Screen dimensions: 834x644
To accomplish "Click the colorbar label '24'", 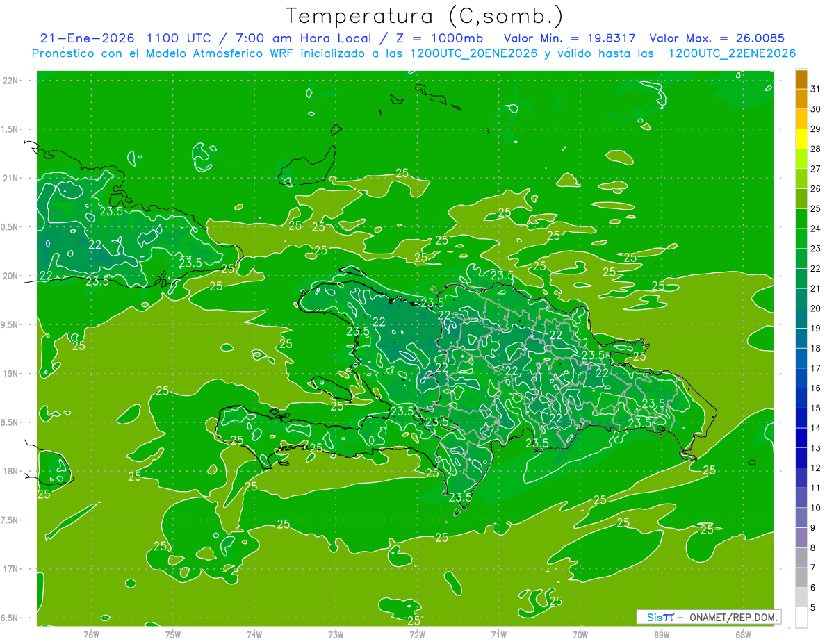I will click(815, 229).
